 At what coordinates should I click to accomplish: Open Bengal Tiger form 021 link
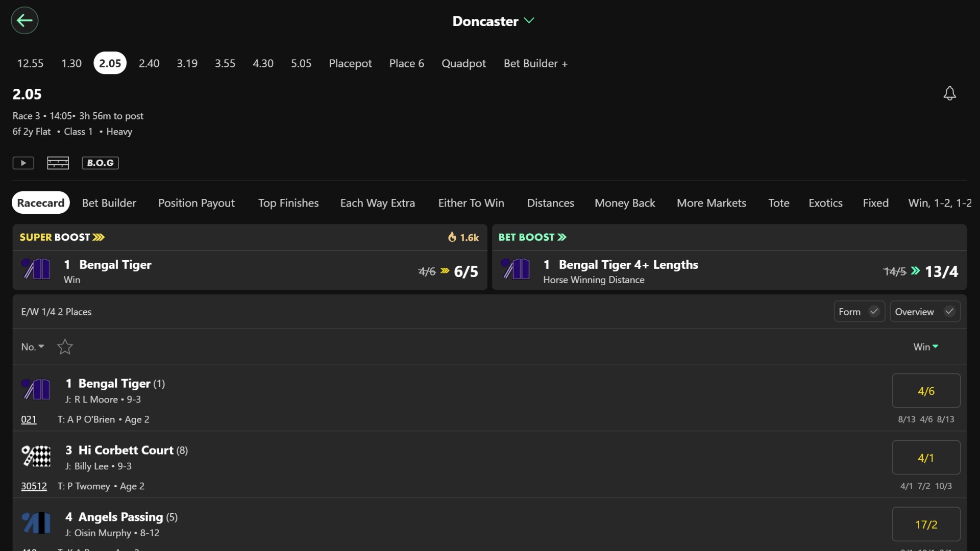29,419
